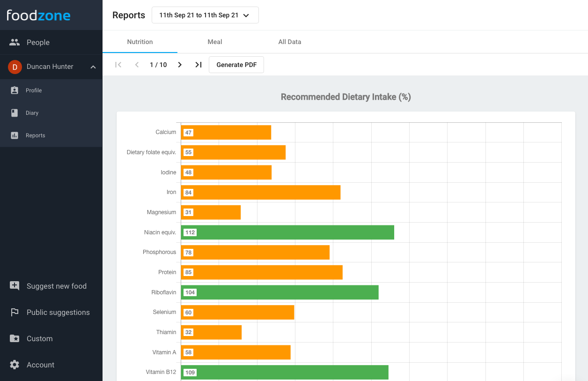The image size is (588, 381).
Task: Click the Public suggestions flag icon
Action: (15, 312)
